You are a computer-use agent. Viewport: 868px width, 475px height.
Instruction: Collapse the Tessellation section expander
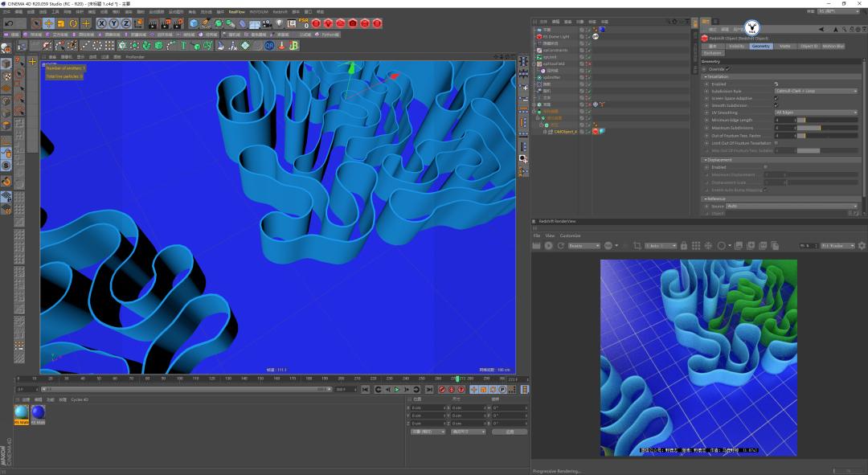(706, 76)
